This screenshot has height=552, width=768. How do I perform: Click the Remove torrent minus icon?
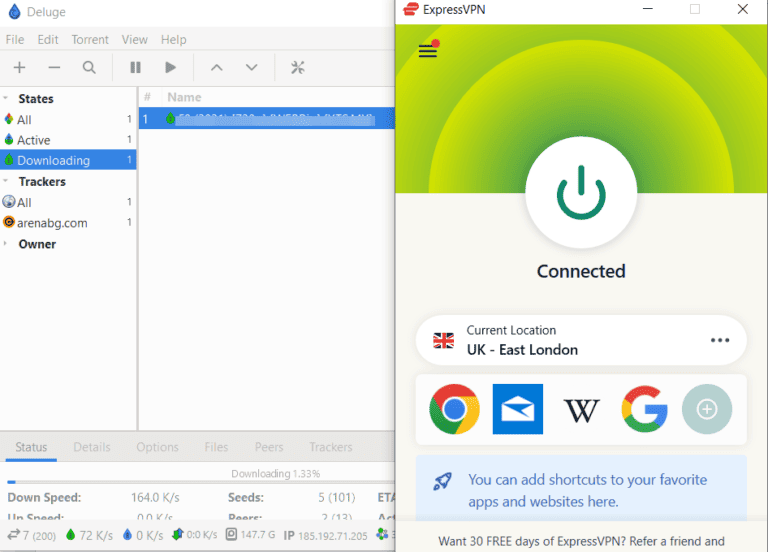coord(54,67)
